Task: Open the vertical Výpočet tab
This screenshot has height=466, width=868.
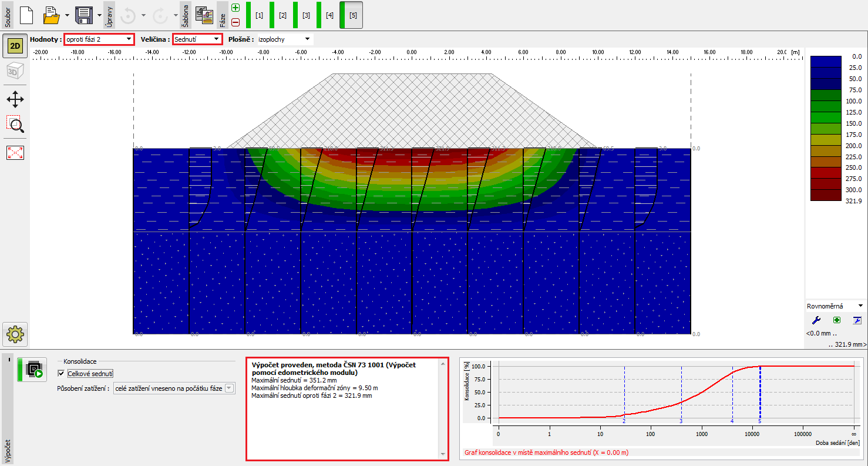Action: click(8, 450)
